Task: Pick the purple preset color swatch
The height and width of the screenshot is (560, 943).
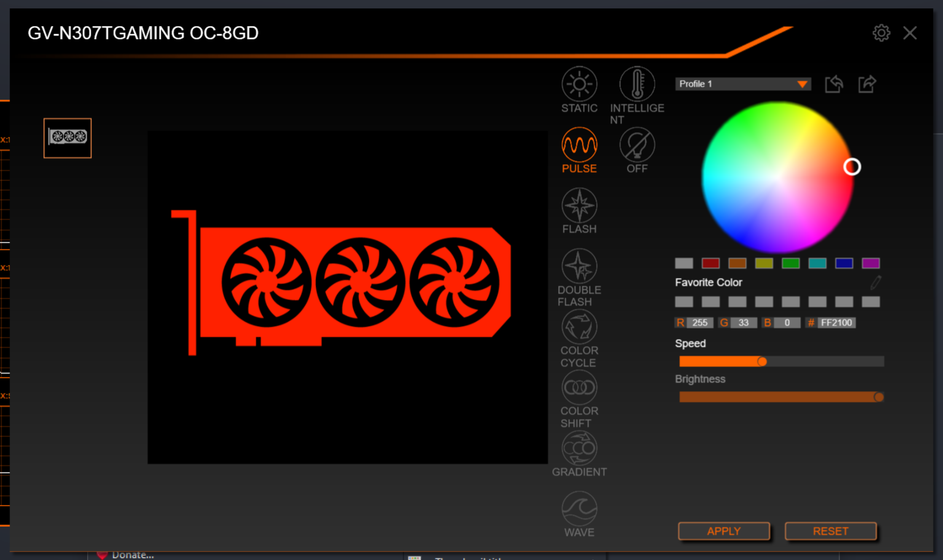Action: (871, 263)
